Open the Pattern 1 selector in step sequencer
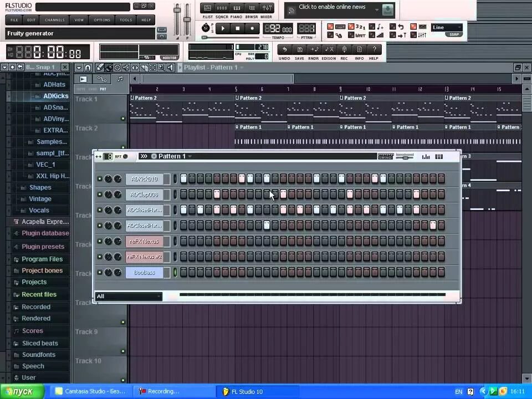532x399 pixels. click(173, 156)
